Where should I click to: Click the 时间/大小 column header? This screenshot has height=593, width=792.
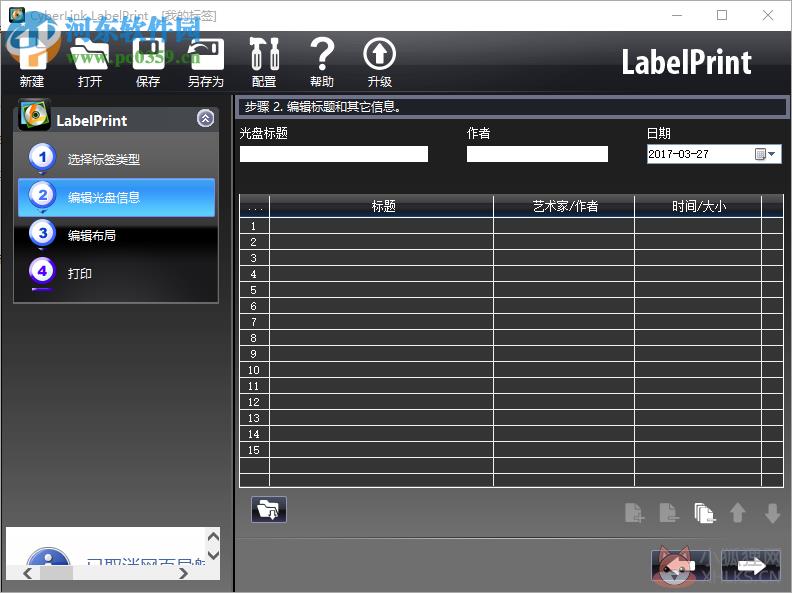[698, 206]
